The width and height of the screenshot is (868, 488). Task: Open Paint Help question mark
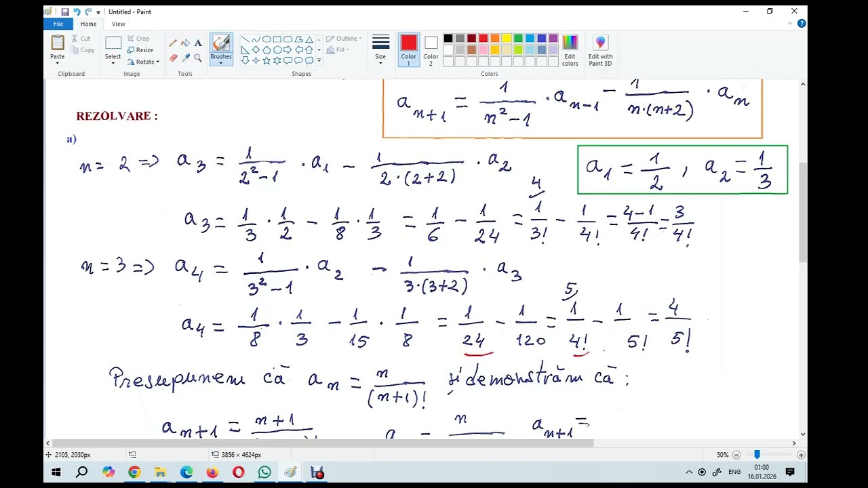pos(802,24)
